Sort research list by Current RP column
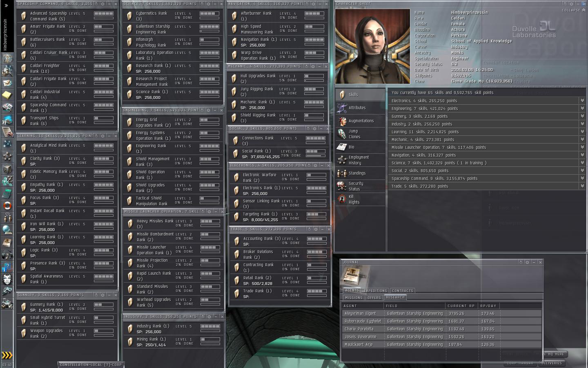Viewport: 588px width, 368px height. point(461,305)
